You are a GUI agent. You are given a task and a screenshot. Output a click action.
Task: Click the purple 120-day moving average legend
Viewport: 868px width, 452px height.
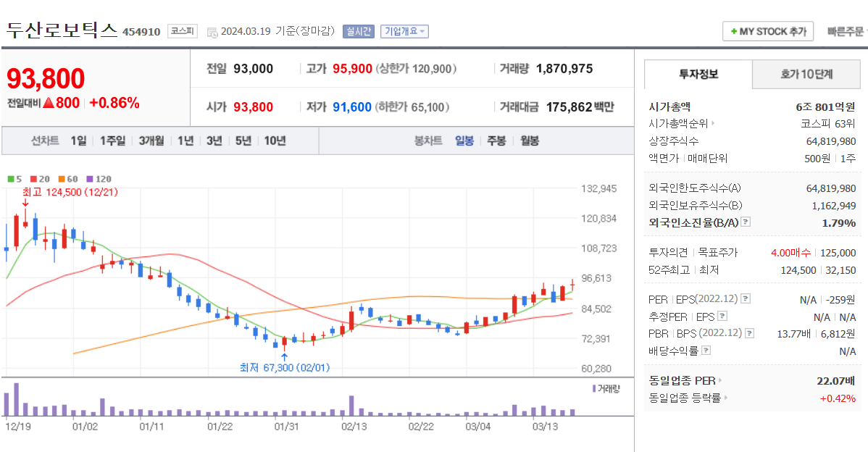(99, 179)
